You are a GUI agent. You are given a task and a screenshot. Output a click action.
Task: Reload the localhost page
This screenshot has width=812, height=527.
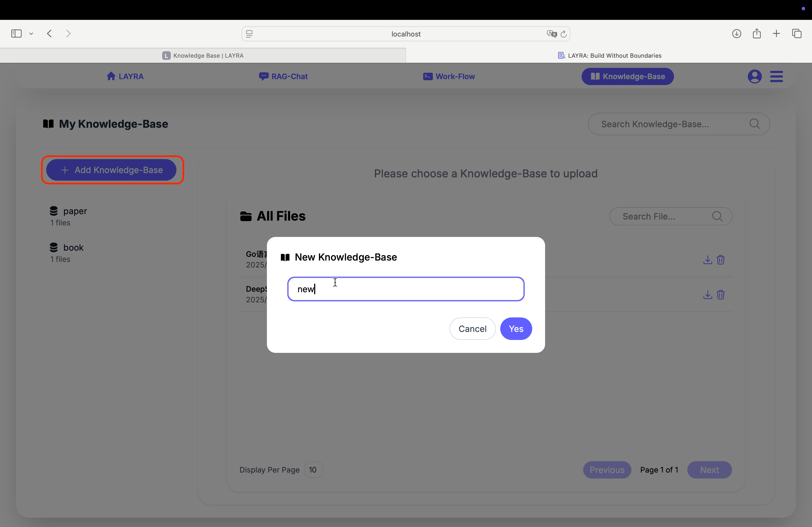tap(564, 34)
